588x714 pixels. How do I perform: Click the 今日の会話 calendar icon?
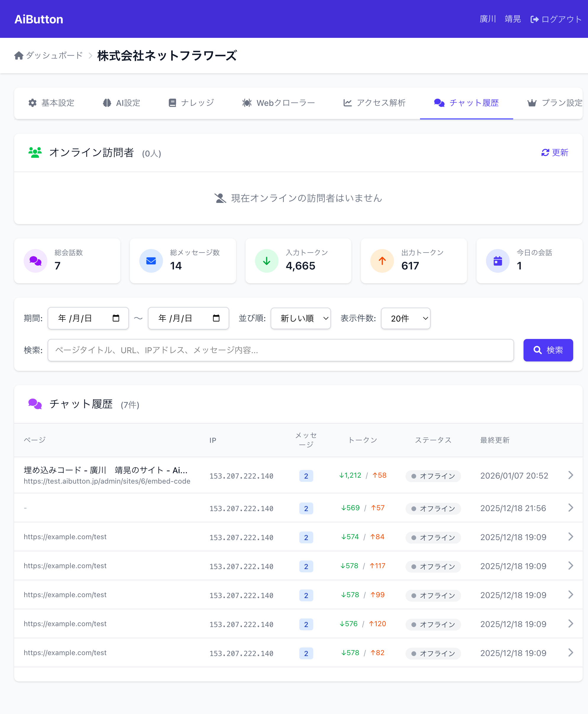pyautogui.click(x=497, y=261)
